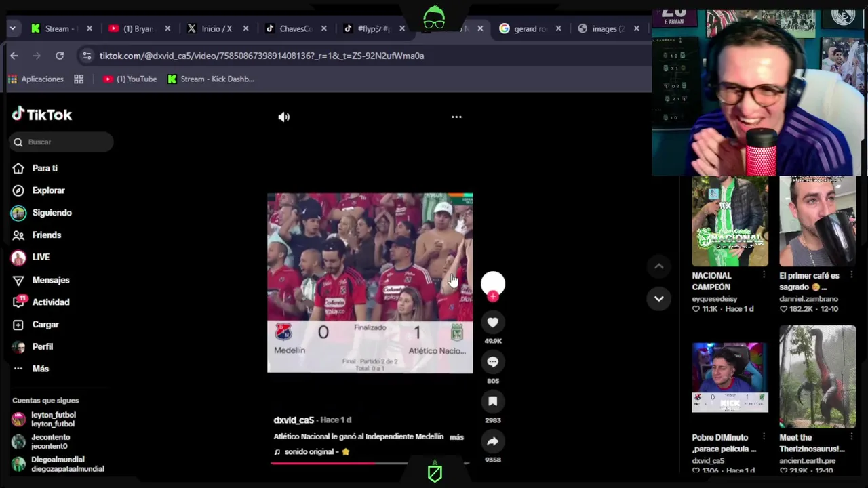Image resolution: width=868 pixels, height=488 pixels.
Task: Seek the video progress bar
Action: 370,464
